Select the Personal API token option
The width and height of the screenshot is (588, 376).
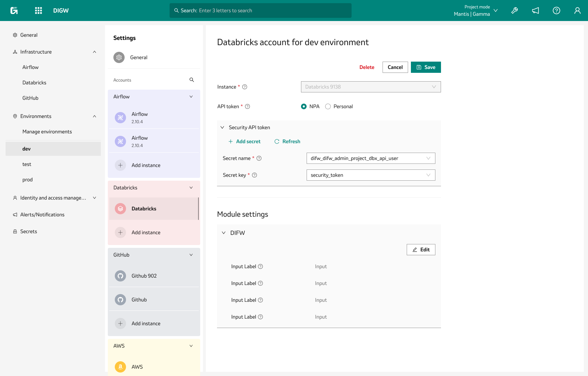pyautogui.click(x=328, y=106)
